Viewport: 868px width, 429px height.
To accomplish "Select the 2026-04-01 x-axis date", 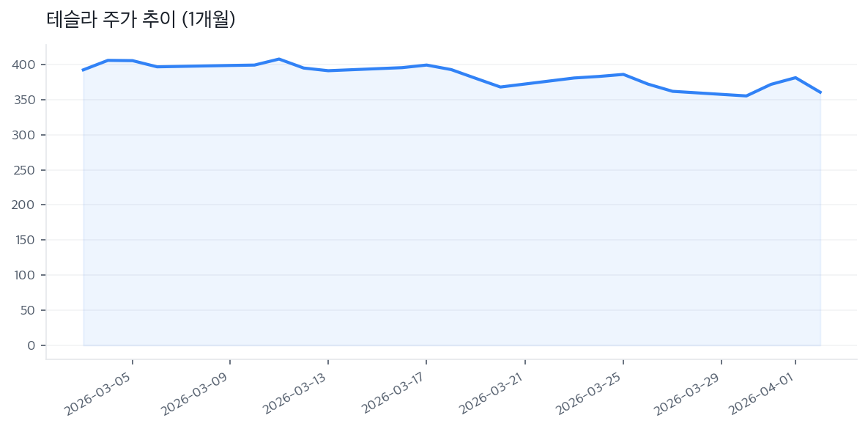I will 762,392.
